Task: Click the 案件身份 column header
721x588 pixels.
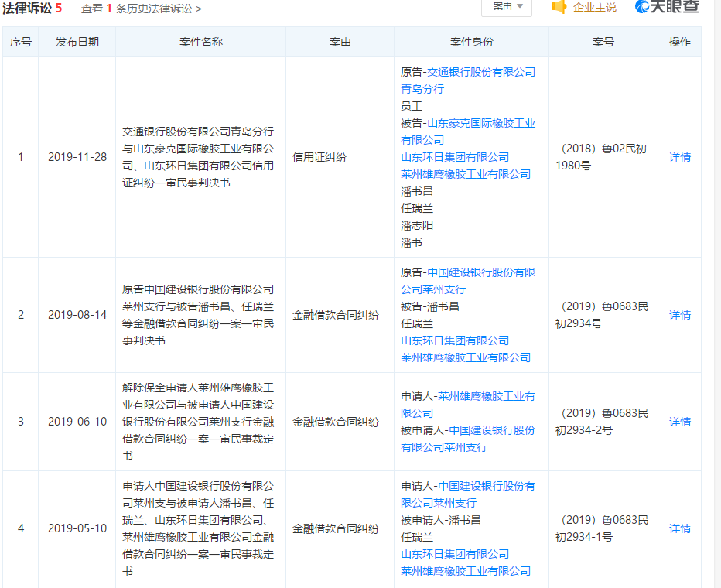Action: 471,42
